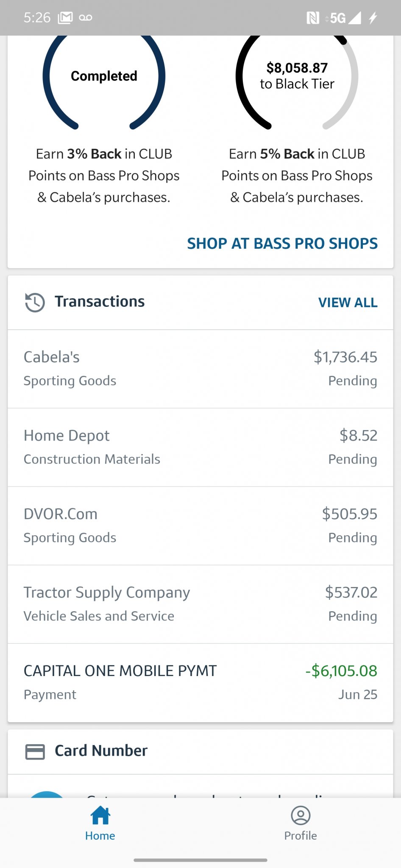Tap the Gmail notification icon
The height and width of the screenshot is (868, 401).
point(65,18)
